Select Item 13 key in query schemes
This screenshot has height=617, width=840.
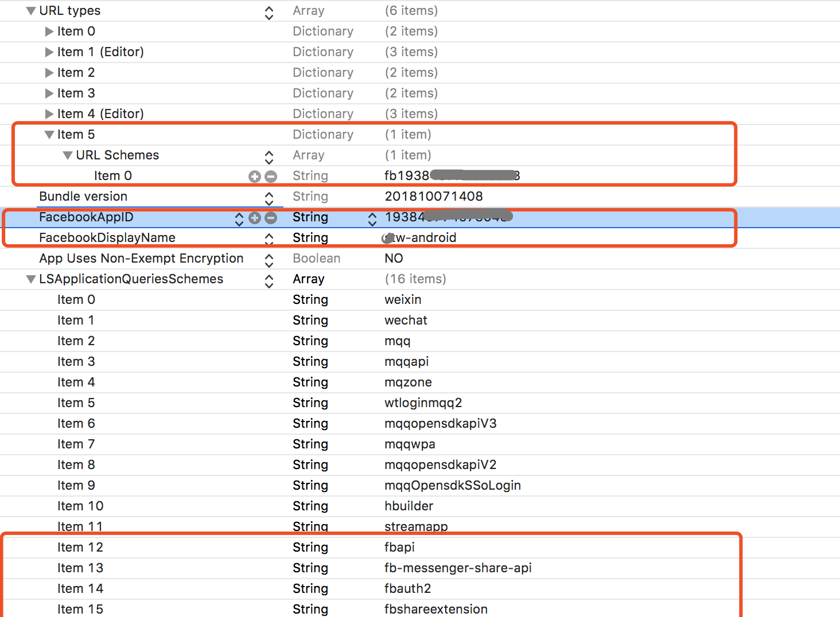pyautogui.click(x=80, y=568)
